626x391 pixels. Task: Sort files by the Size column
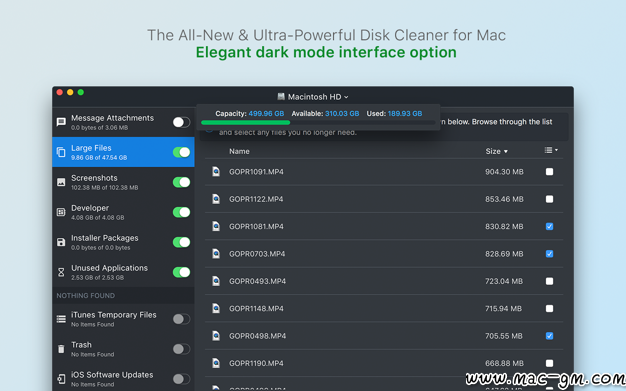click(496, 151)
